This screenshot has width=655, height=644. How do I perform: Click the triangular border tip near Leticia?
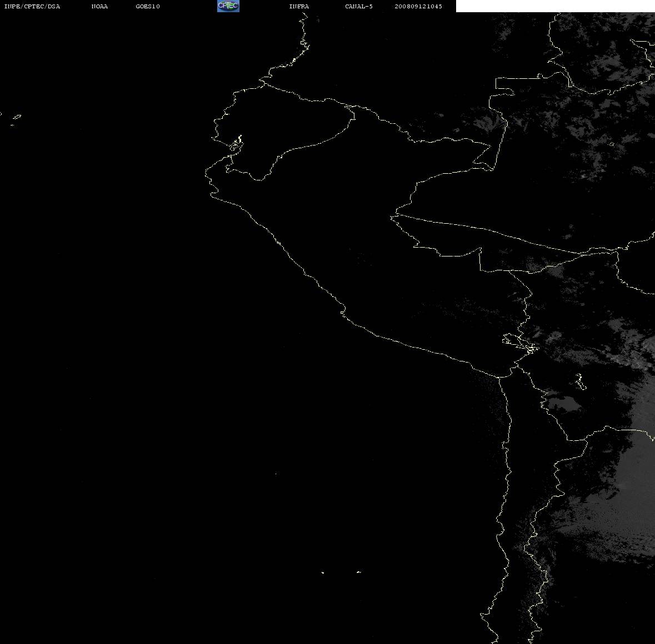[x=483, y=157]
